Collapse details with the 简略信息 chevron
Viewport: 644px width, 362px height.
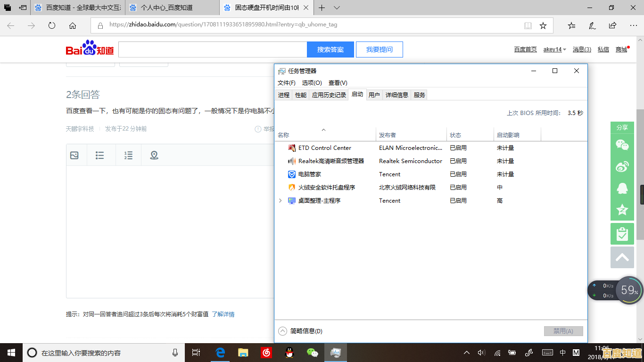pyautogui.click(x=283, y=331)
